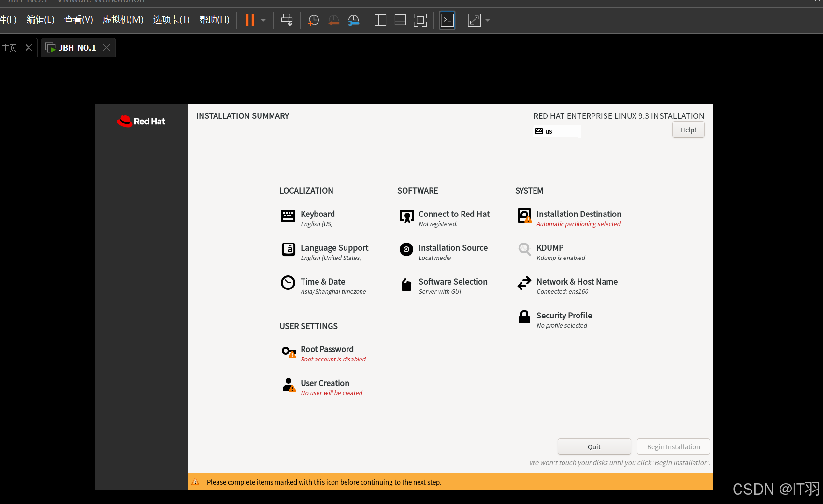Click the KDUMP magnifier icon
The width and height of the screenshot is (823, 504).
(x=524, y=249)
